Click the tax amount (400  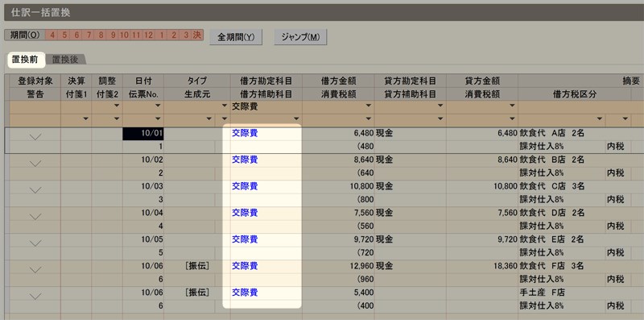365,306
